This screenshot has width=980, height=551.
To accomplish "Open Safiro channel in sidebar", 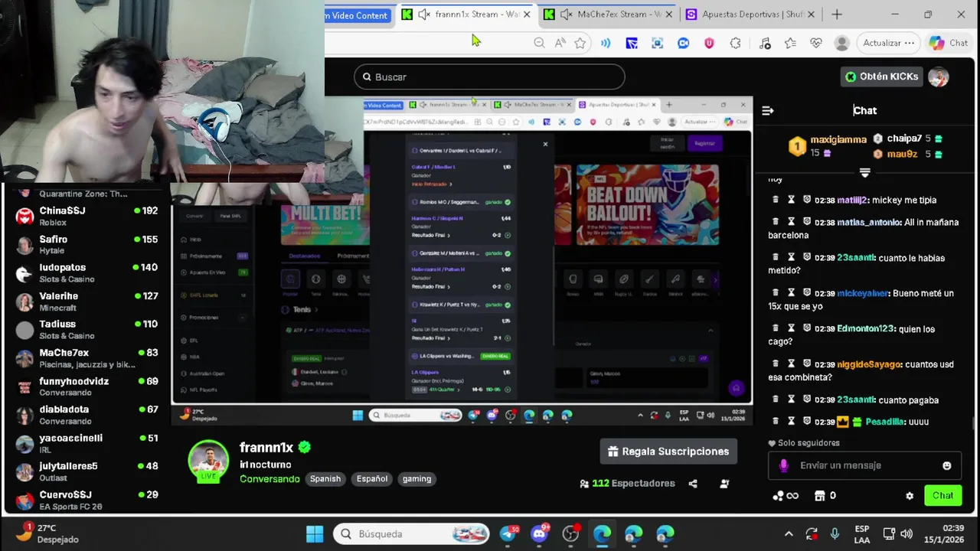I will tap(87, 244).
